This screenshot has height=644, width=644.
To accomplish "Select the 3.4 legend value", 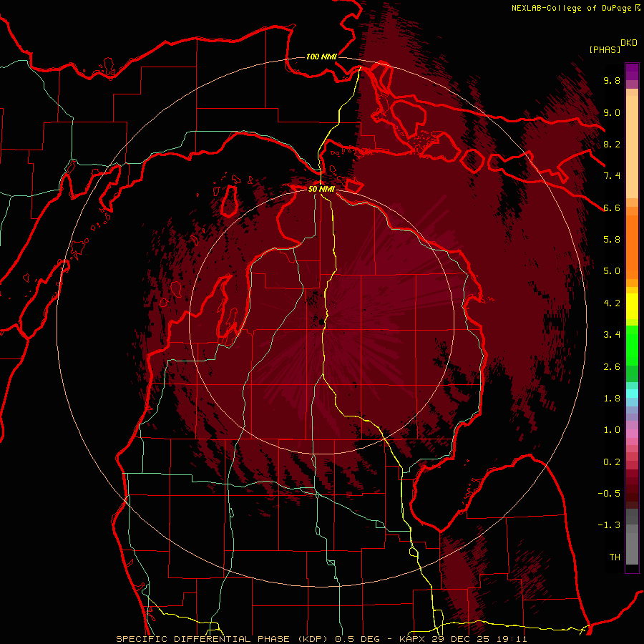I will 612,335.
